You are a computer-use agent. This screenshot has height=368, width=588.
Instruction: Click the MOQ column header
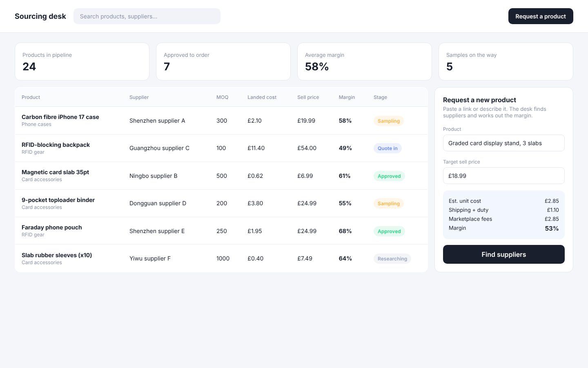pyautogui.click(x=222, y=97)
